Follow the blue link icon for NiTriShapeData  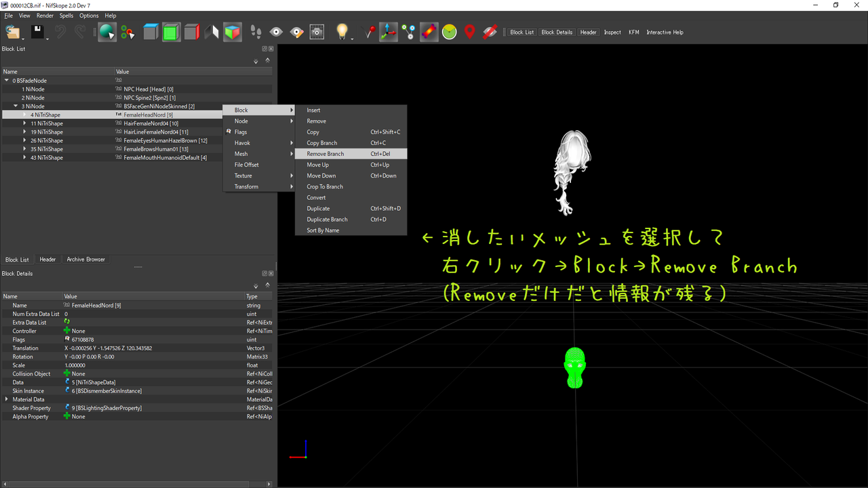(67, 382)
